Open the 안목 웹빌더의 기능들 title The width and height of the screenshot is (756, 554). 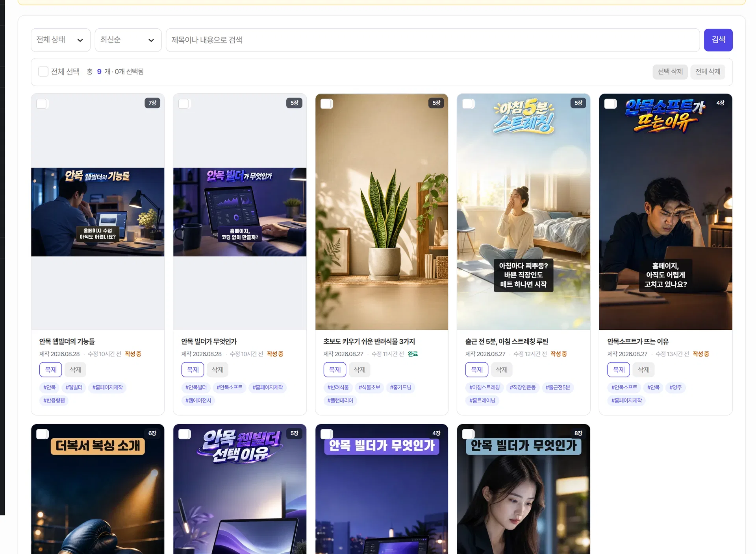tap(67, 342)
